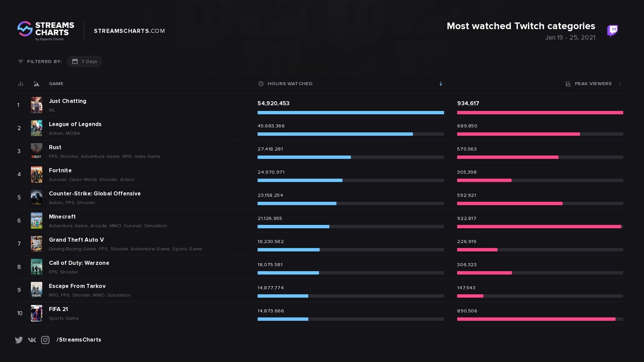Expand the GAME column sort options
Screen dimensions: 644x362
click(x=56, y=83)
